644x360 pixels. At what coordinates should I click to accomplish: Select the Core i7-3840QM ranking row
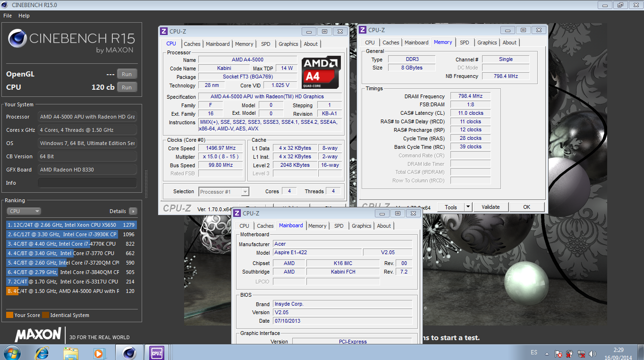71,272
